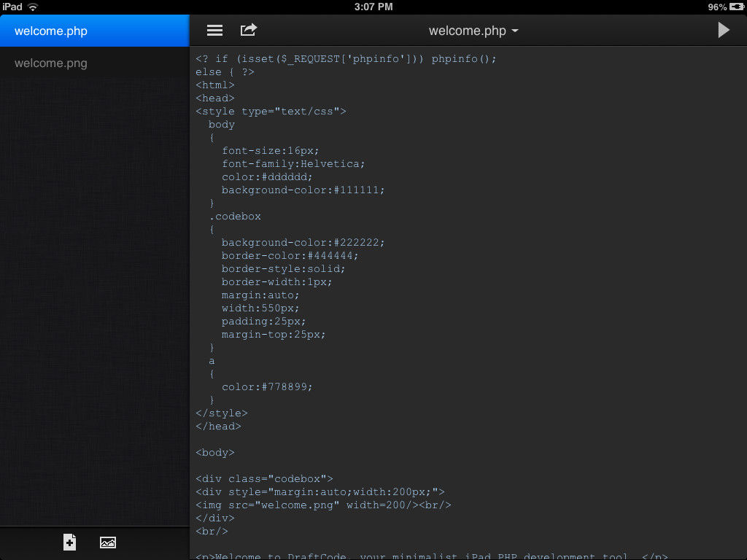Screen dimensions: 747x560
Task: Click the margin:auto; line
Action: (260, 295)
